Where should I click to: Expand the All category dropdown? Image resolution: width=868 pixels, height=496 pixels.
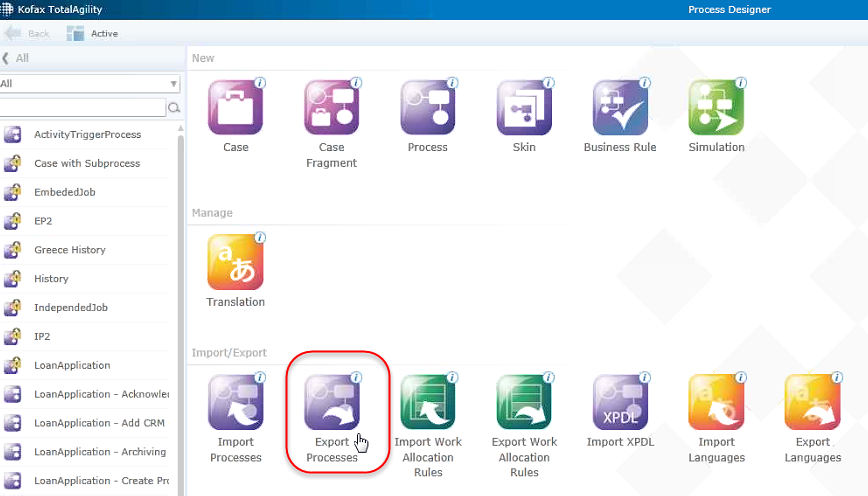pos(174,84)
